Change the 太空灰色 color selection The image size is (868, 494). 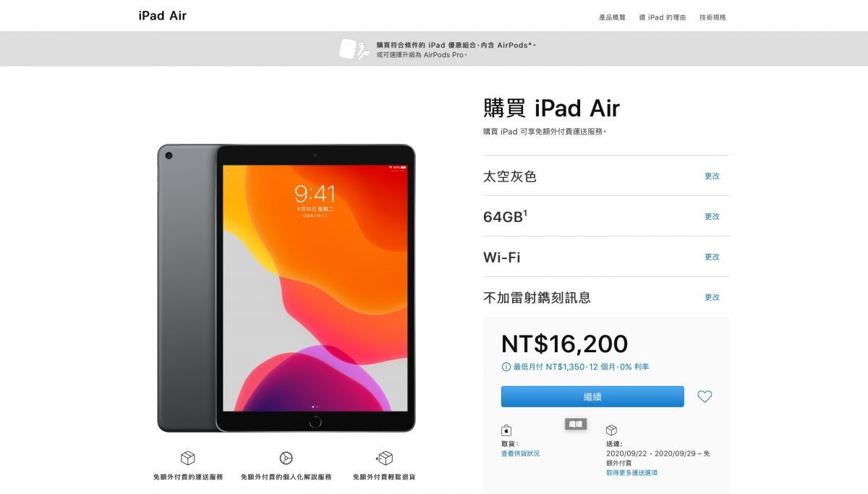click(712, 176)
